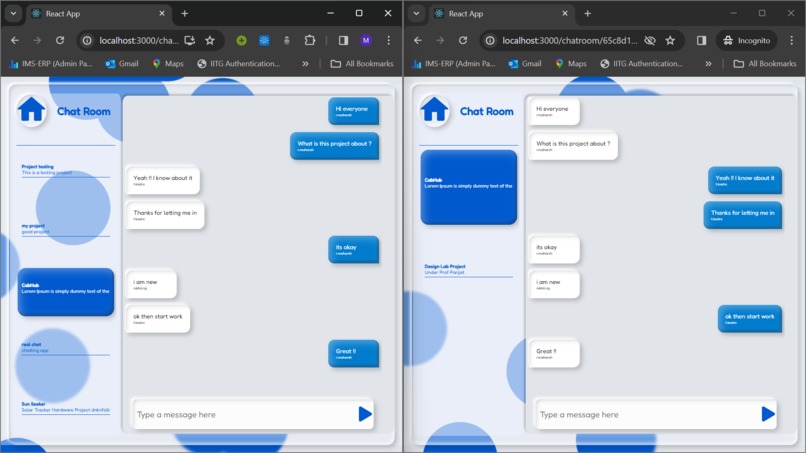The width and height of the screenshot is (806, 453).
Task: Expand more bookmarks chevron in left window
Action: (x=305, y=64)
